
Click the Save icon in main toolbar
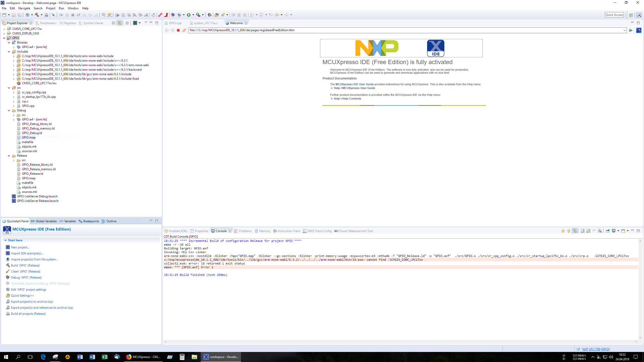pos(14,15)
